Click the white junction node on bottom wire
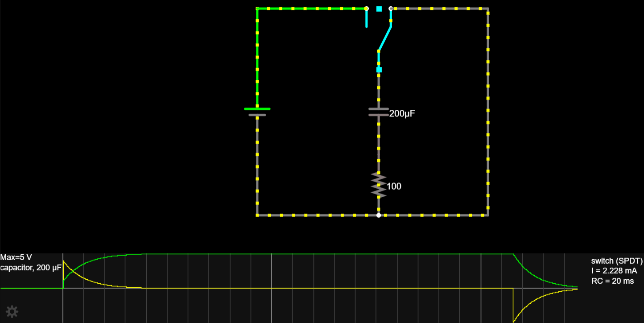This screenshot has width=644, height=323. click(x=379, y=215)
